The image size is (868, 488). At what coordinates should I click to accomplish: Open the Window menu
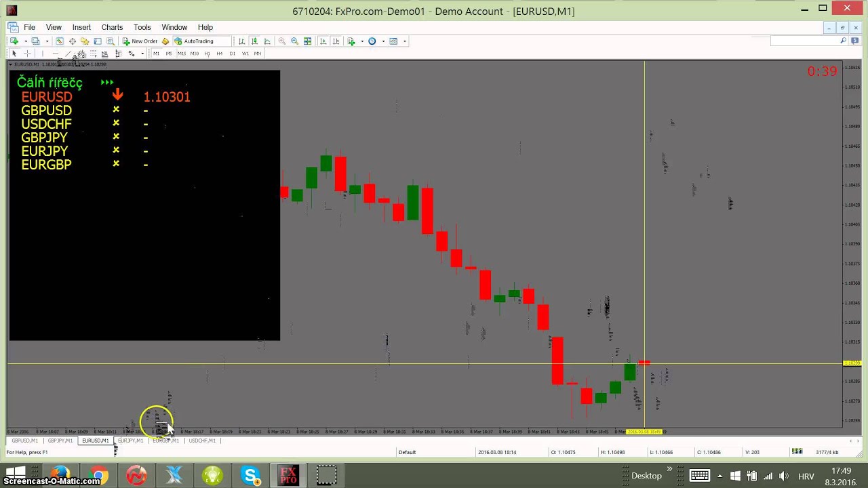[x=174, y=27]
